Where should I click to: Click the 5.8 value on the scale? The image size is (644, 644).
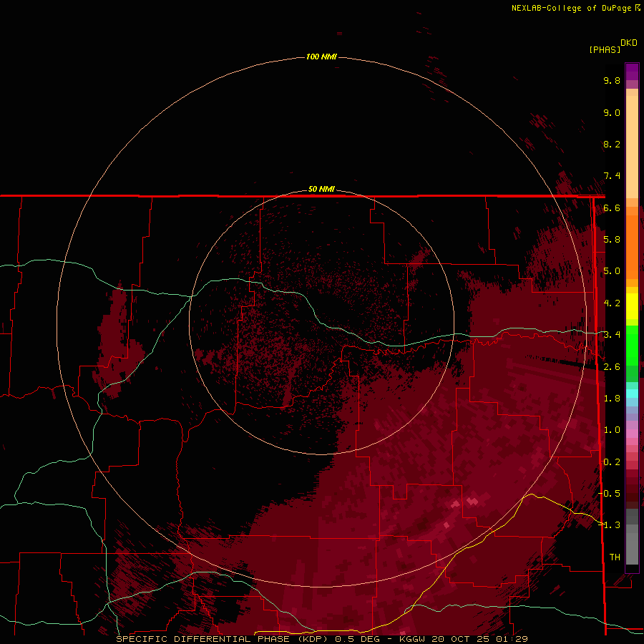click(612, 240)
